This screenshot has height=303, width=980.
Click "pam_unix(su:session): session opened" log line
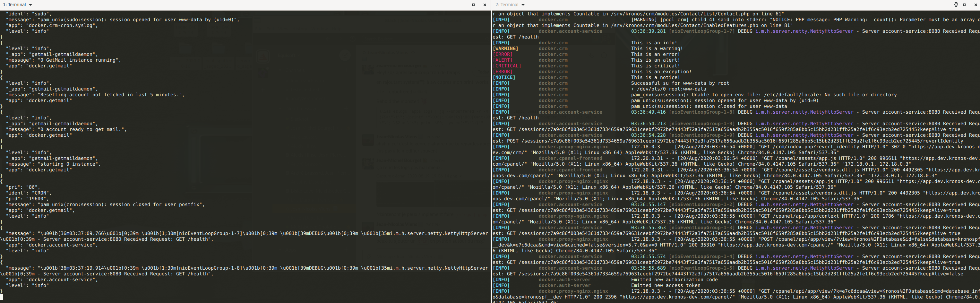pos(725,100)
